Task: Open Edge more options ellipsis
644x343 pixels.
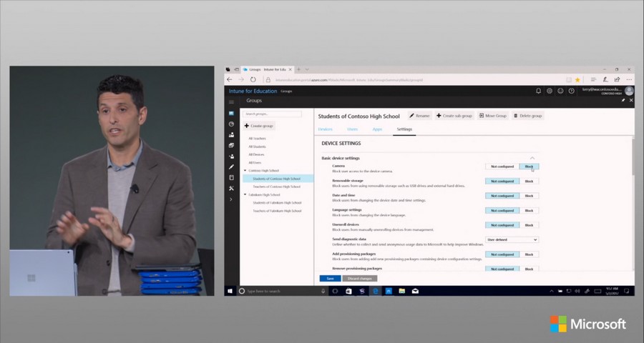Action: click(629, 79)
